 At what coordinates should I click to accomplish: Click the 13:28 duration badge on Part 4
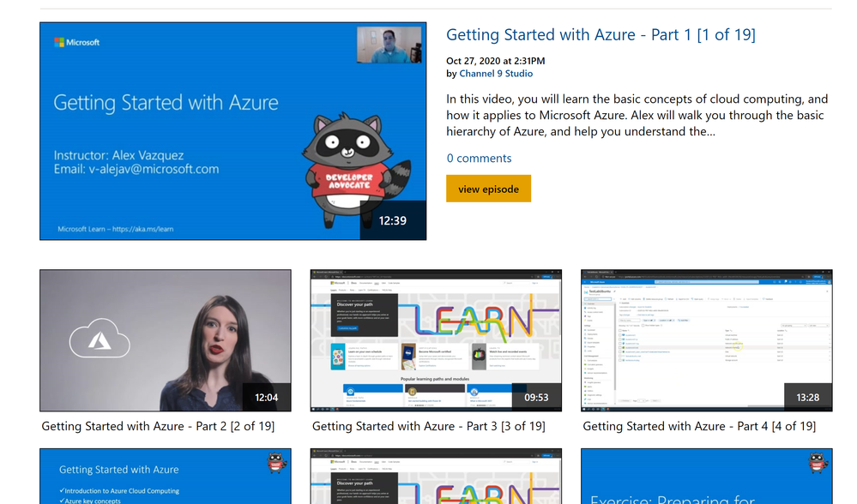(x=808, y=398)
